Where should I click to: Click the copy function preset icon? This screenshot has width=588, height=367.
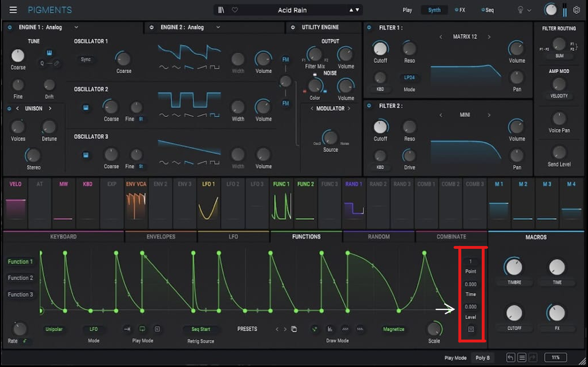[294, 329]
